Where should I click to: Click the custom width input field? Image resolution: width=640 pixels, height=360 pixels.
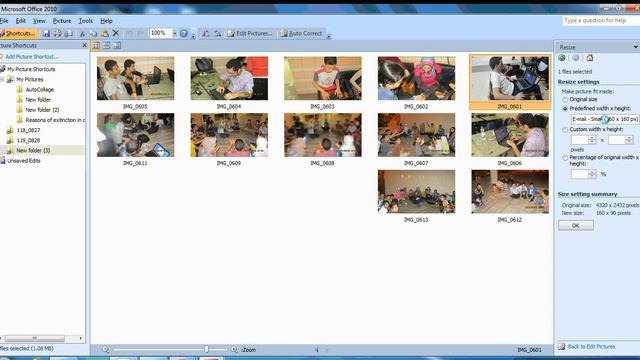tap(580, 140)
